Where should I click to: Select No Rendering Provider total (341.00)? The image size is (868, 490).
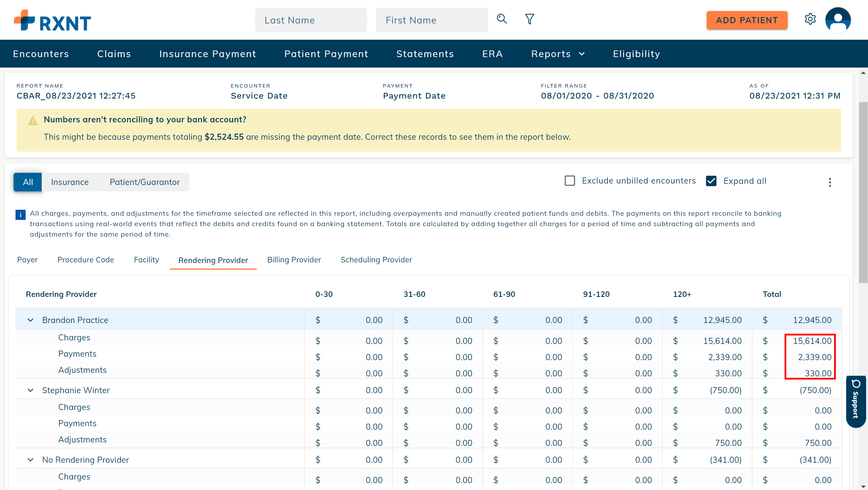pyautogui.click(x=816, y=460)
